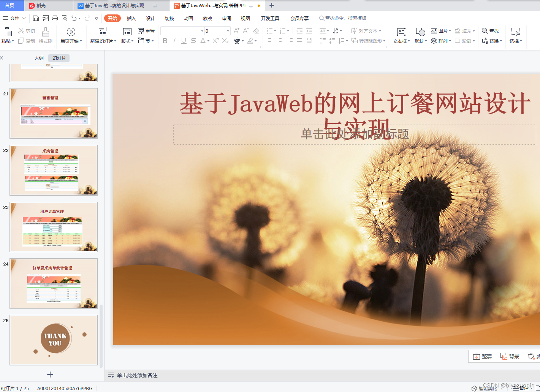Screen dimensions: 540x392
Task: Open the Transitions (切换) ribbon tab
Action: point(169,18)
